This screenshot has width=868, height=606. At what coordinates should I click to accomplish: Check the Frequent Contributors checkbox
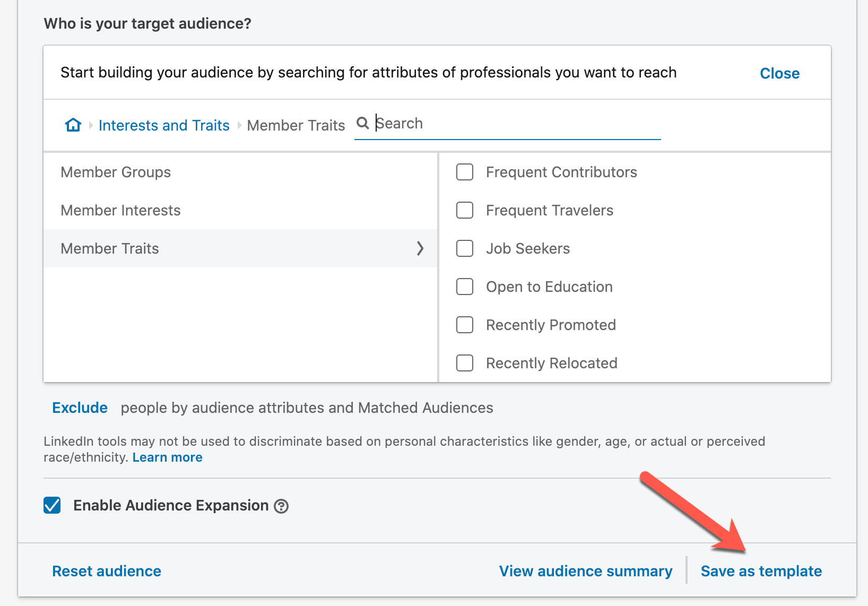465,172
